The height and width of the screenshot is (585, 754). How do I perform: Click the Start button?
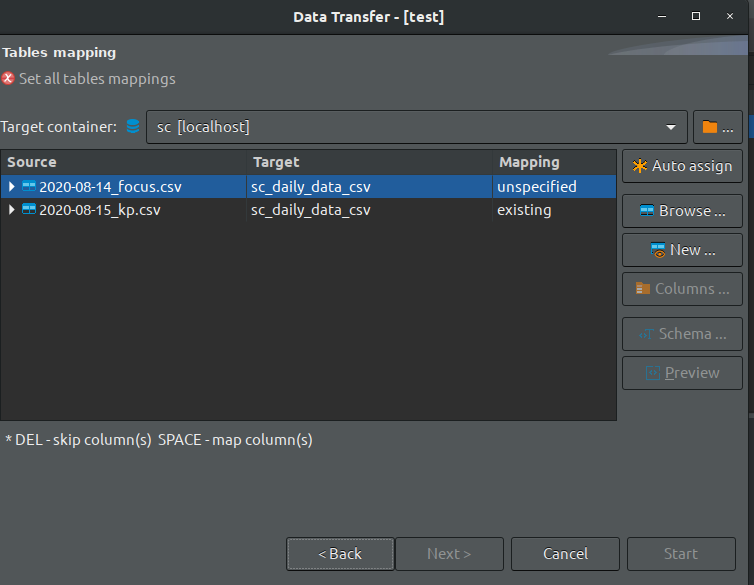coord(681,554)
